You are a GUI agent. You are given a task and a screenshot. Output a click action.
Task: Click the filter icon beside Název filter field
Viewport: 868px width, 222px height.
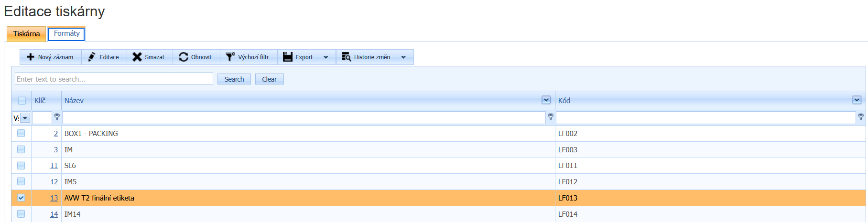coord(551,117)
